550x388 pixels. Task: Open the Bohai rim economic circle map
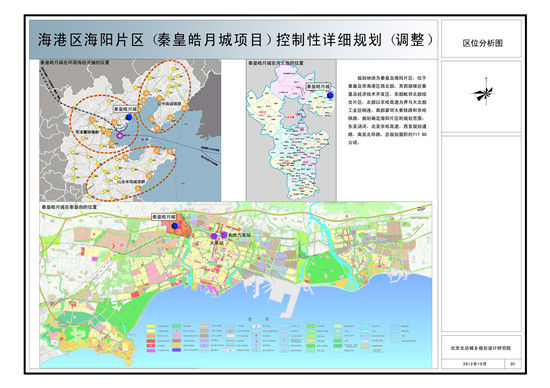point(130,130)
